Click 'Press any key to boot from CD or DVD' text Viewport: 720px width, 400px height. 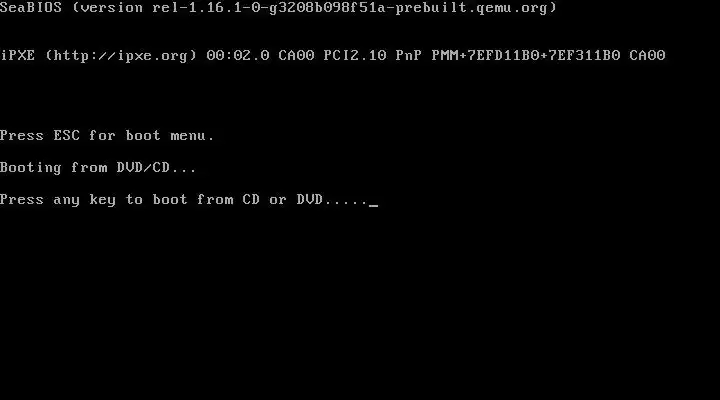click(161, 200)
